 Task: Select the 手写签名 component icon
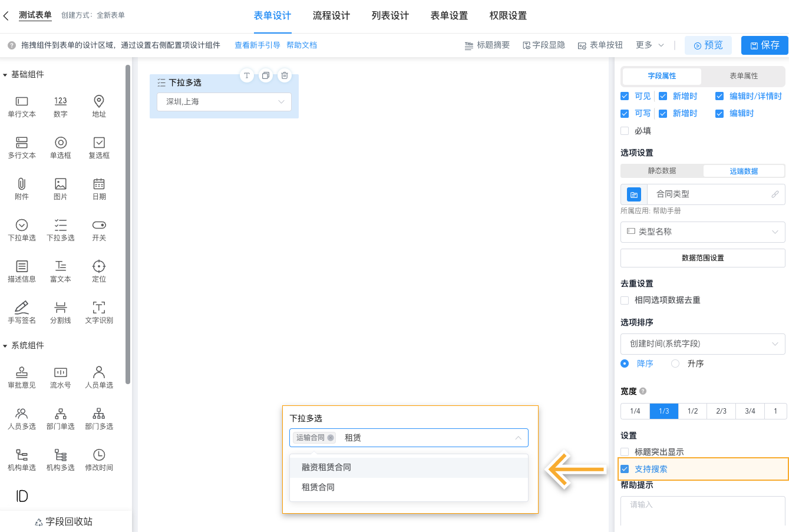point(22,312)
